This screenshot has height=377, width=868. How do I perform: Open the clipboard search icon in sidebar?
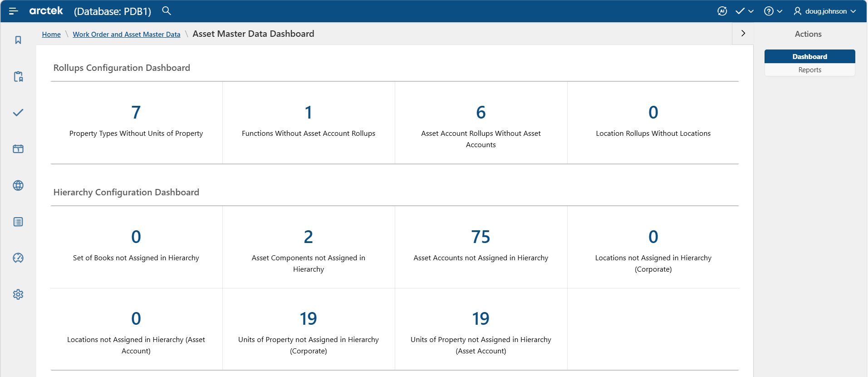18,76
